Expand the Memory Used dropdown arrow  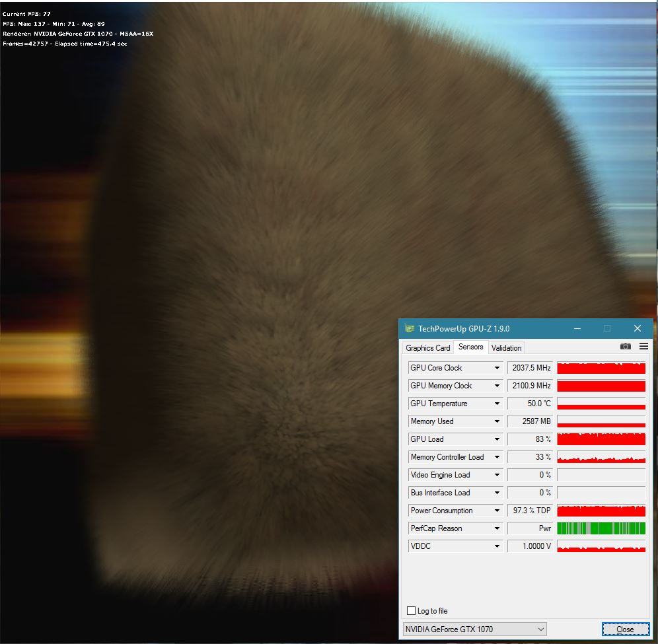point(497,421)
